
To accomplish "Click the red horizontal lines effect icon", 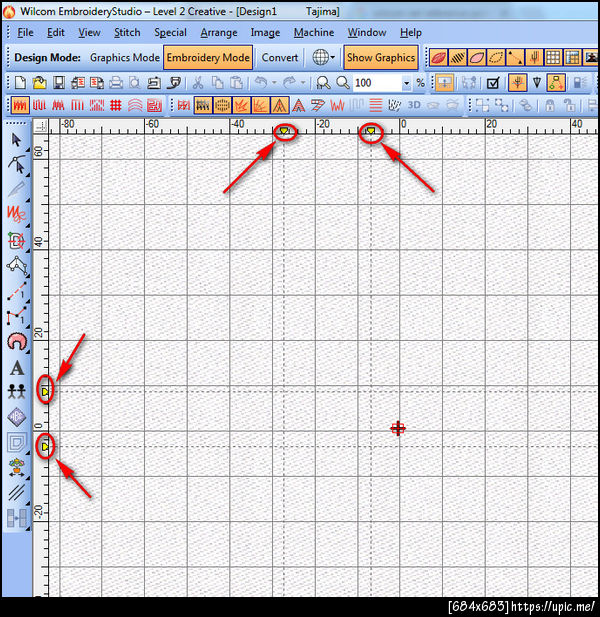I will pyautogui.click(x=376, y=105).
